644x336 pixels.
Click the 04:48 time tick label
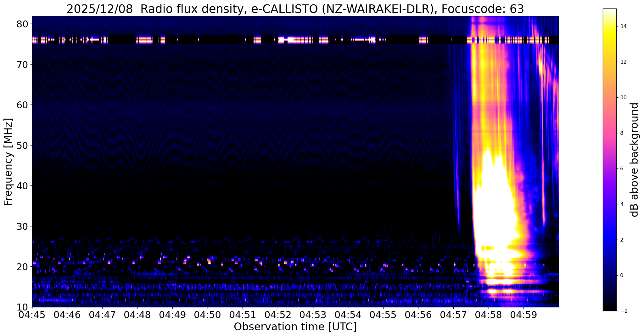(x=137, y=315)
